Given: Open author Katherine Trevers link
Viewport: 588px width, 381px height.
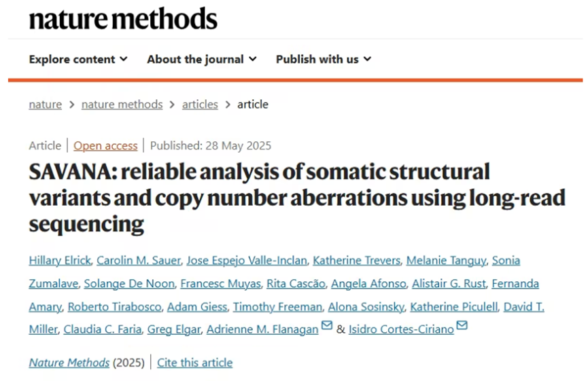Looking at the screenshot, I should click(x=356, y=261).
